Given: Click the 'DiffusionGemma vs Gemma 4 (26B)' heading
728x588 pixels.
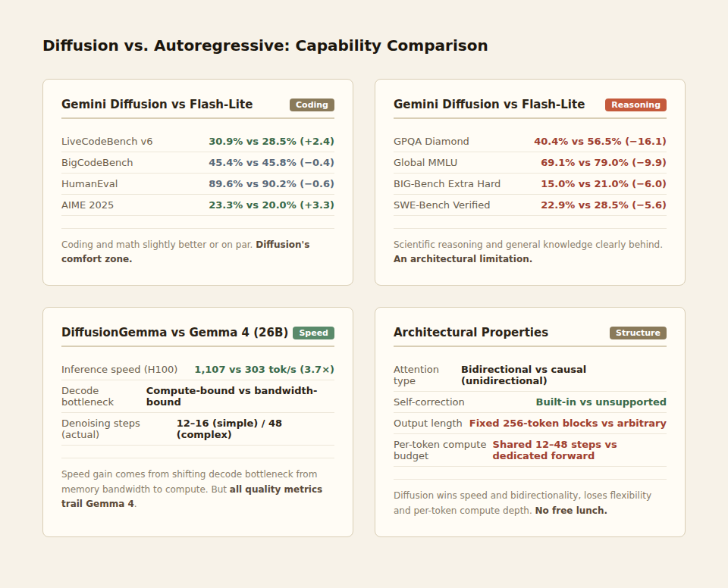Looking at the screenshot, I should tap(174, 333).
